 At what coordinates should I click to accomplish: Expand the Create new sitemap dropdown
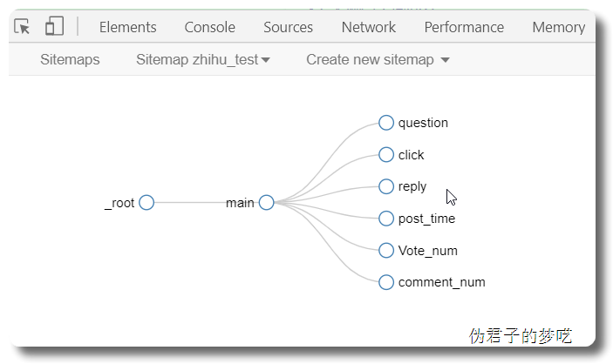pyautogui.click(x=378, y=60)
